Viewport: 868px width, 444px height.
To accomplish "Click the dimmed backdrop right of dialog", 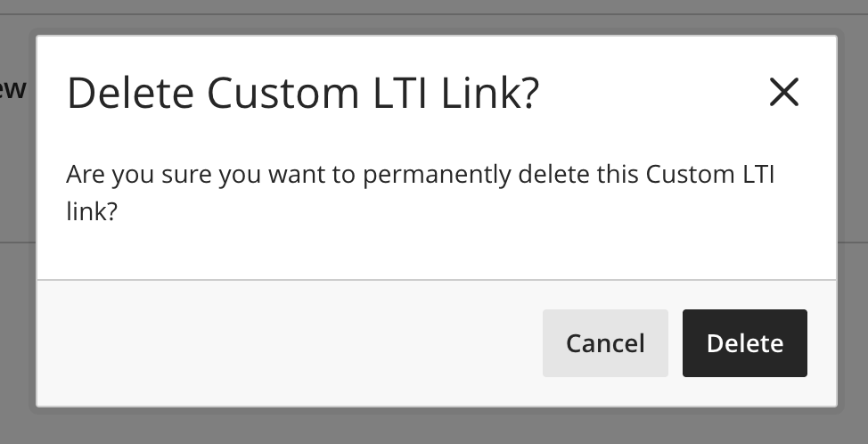I will 853,223.
